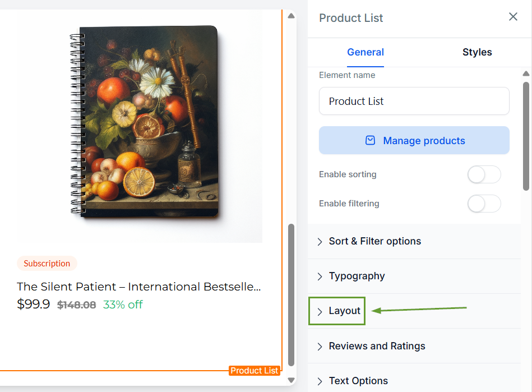Select the General tab
The height and width of the screenshot is (392, 532).
click(x=366, y=52)
